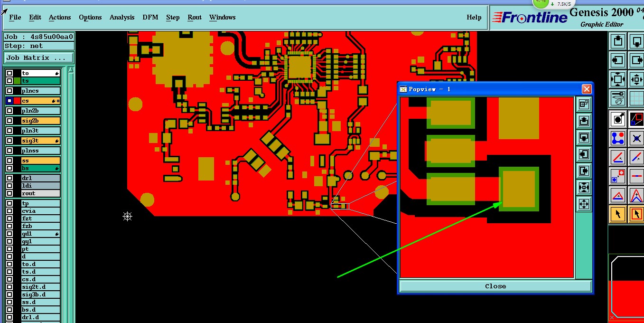Click the zoom in arrows icon
The width and height of the screenshot is (644, 323).
click(618, 79)
